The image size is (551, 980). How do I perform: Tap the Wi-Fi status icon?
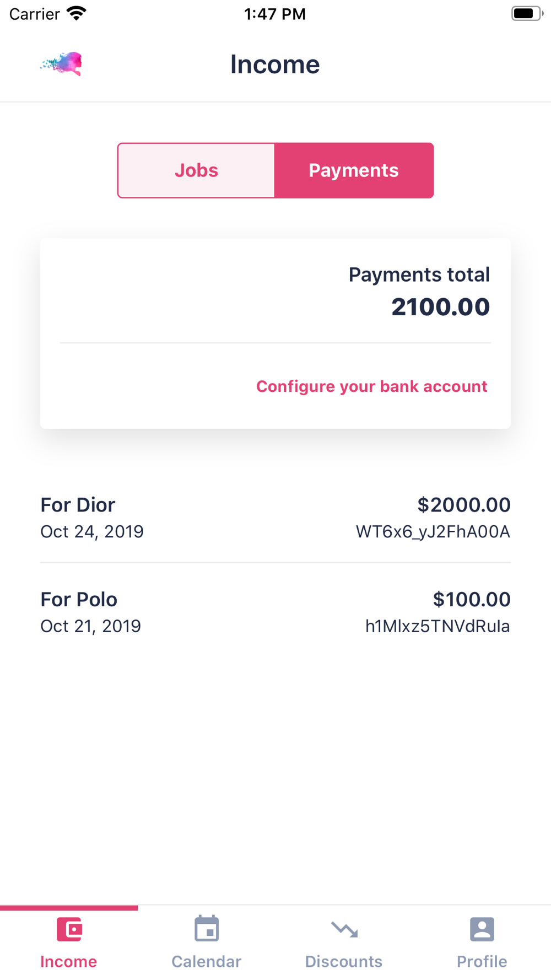pos(77,14)
